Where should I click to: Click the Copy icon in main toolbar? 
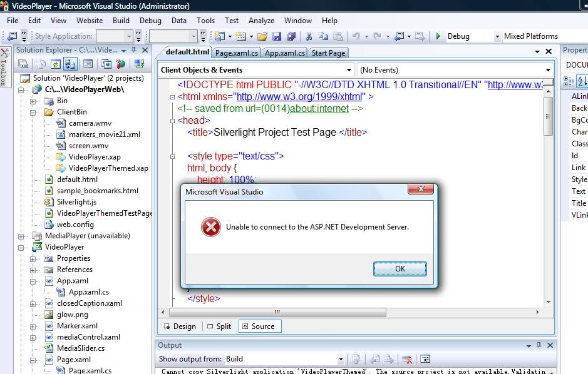(x=323, y=36)
